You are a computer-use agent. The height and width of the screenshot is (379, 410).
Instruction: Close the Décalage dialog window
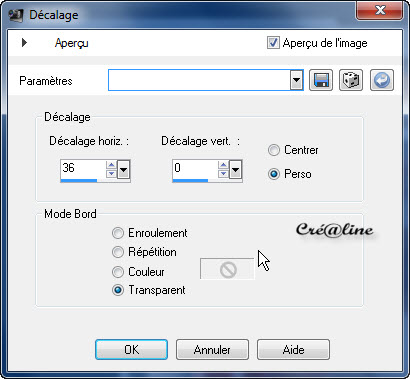point(380,10)
